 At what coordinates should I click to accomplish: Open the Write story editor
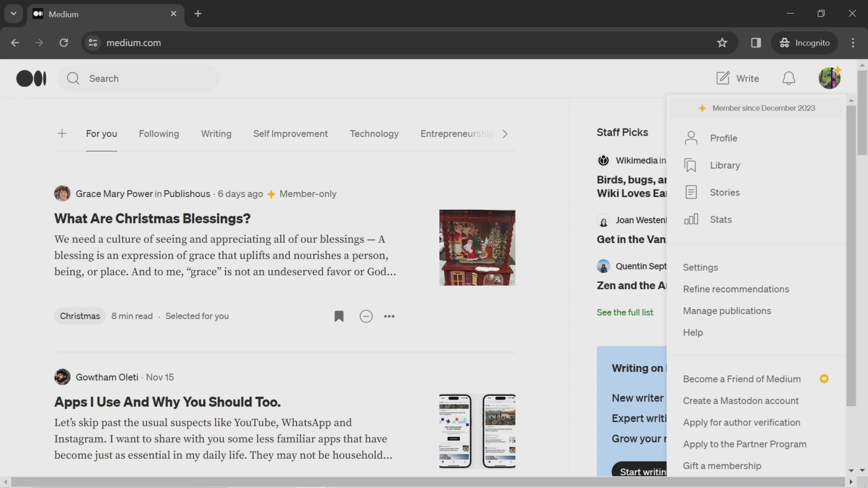click(737, 78)
